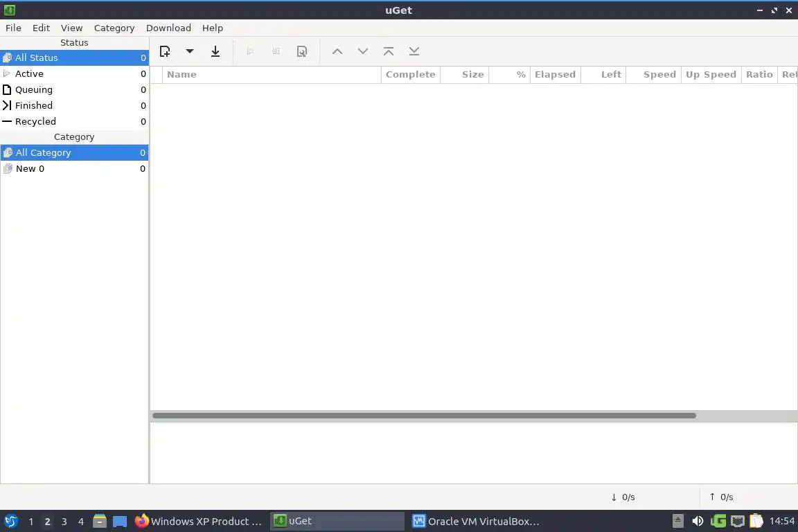Viewport: 798px width, 532px height.
Task: Click the horizontal scrollbar of download list
Action: [x=424, y=416]
